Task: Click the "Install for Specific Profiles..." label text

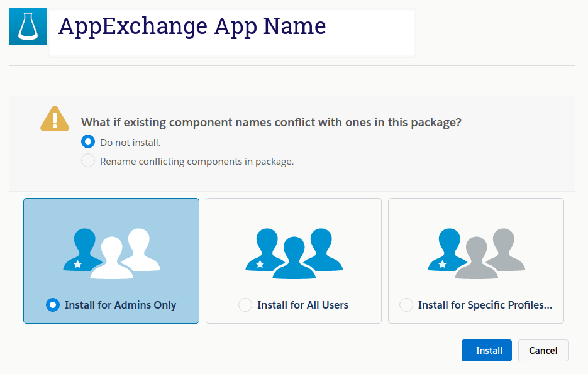Action: (485, 305)
